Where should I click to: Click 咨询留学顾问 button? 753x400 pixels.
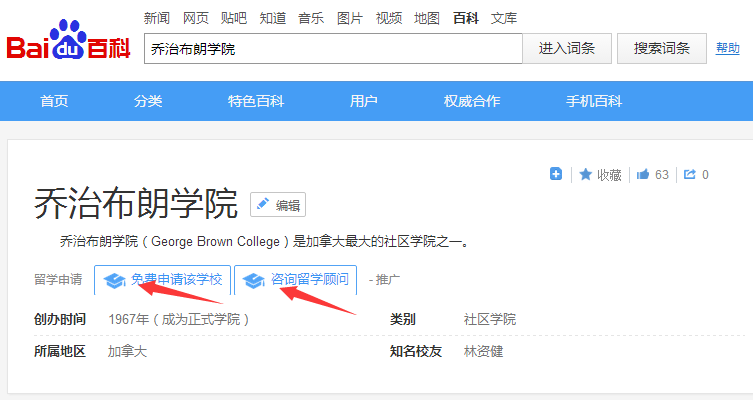pyautogui.click(x=295, y=280)
